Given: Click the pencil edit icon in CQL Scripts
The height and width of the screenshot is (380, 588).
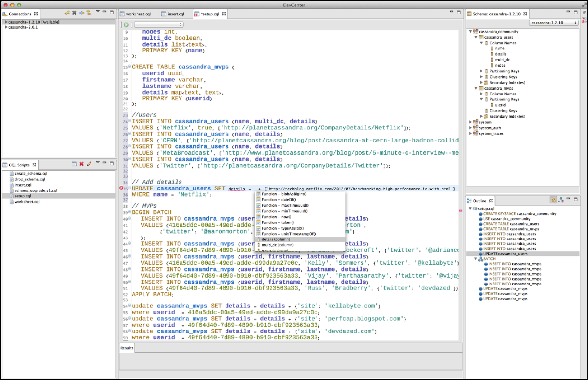Looking at the screenshot, I should 89,164.
